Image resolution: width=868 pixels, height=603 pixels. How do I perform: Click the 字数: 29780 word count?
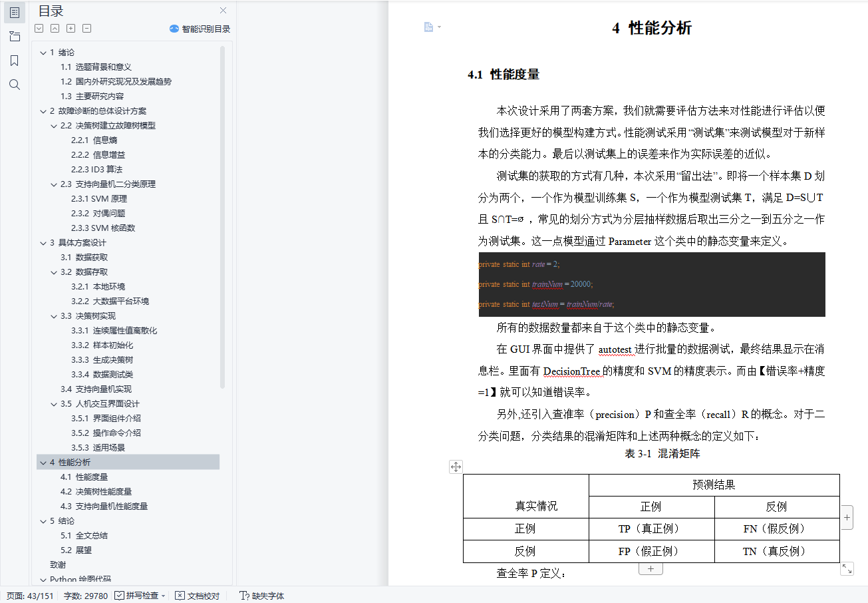(x=85, y=596)
